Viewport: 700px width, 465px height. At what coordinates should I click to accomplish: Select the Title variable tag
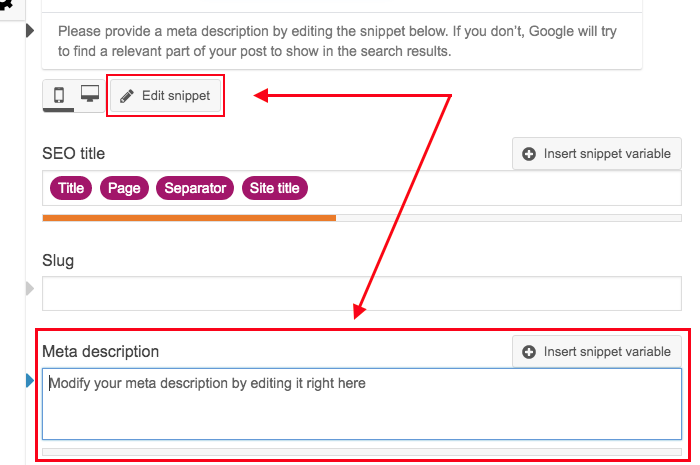coord(71,188)
